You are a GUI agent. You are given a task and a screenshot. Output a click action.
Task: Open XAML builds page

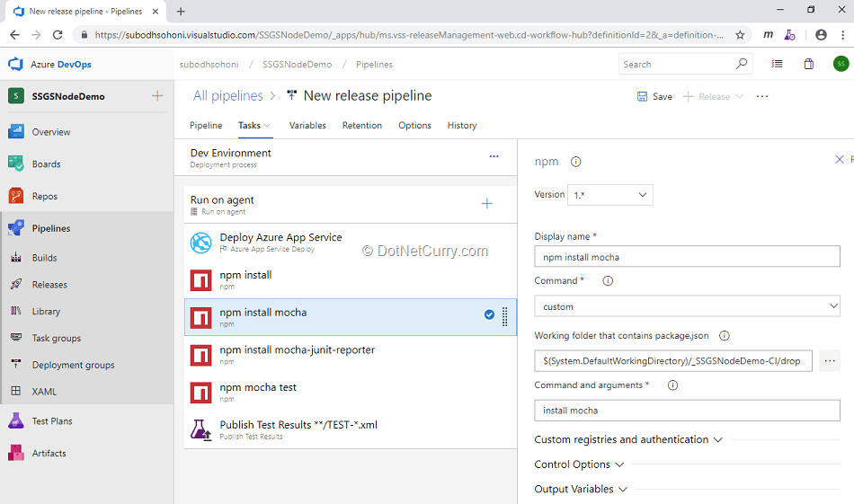coord(44,392)
